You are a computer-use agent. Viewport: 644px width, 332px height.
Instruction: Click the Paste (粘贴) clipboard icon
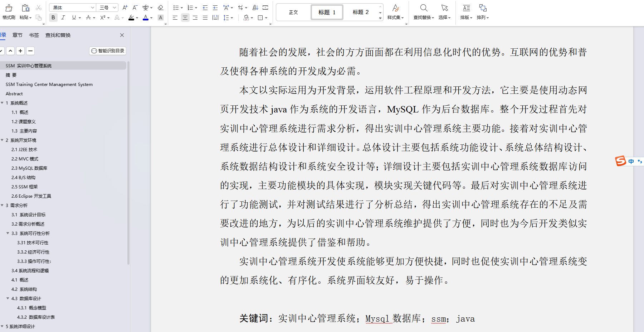25,8
